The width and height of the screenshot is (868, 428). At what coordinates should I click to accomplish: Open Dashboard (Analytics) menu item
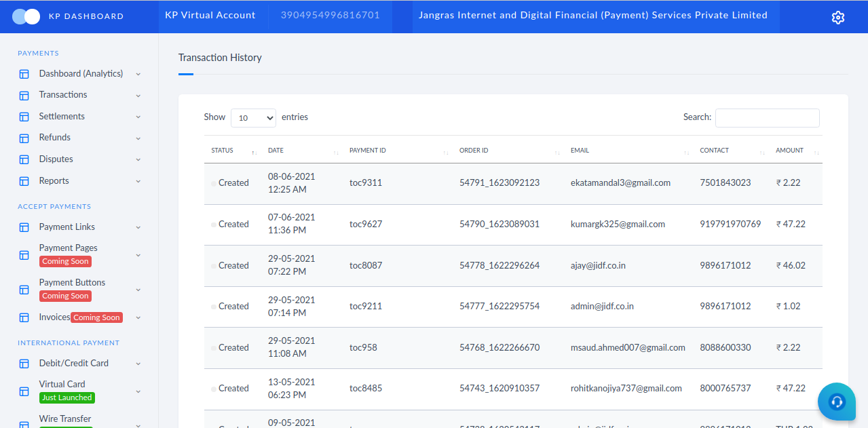pos(81,73)
